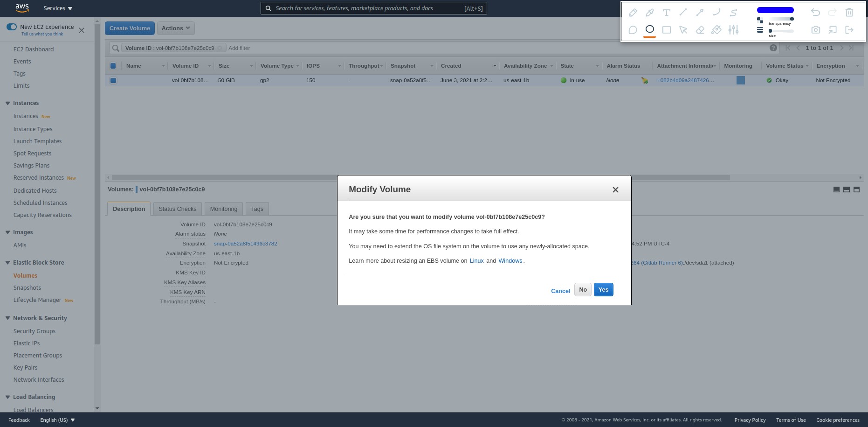
Task: Click Cancel in Modify Volume dialog
Action: point(560,291)
